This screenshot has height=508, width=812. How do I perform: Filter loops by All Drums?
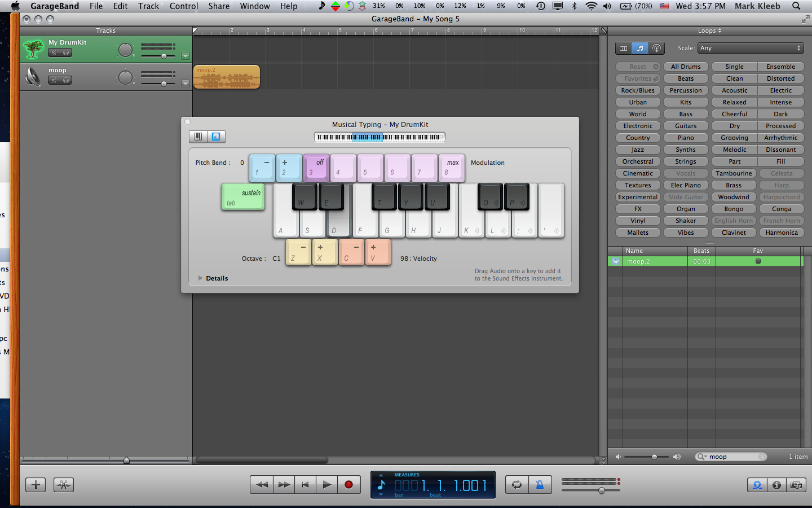[x=686, y=67]
